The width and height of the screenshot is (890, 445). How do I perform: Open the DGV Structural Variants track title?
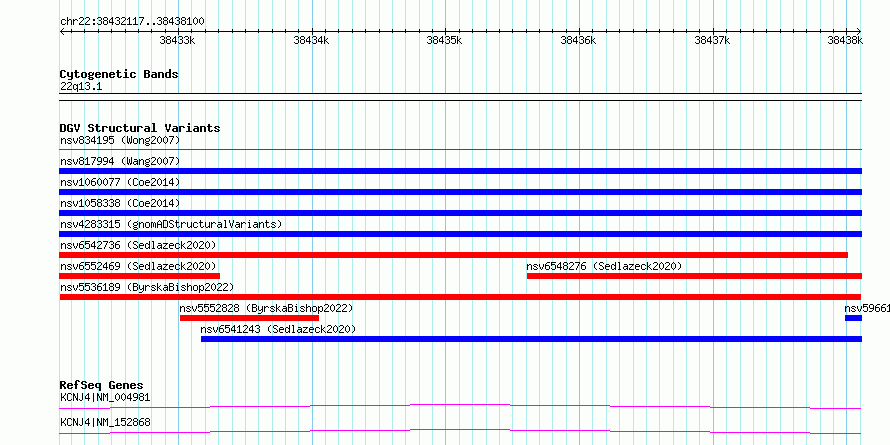140,128
